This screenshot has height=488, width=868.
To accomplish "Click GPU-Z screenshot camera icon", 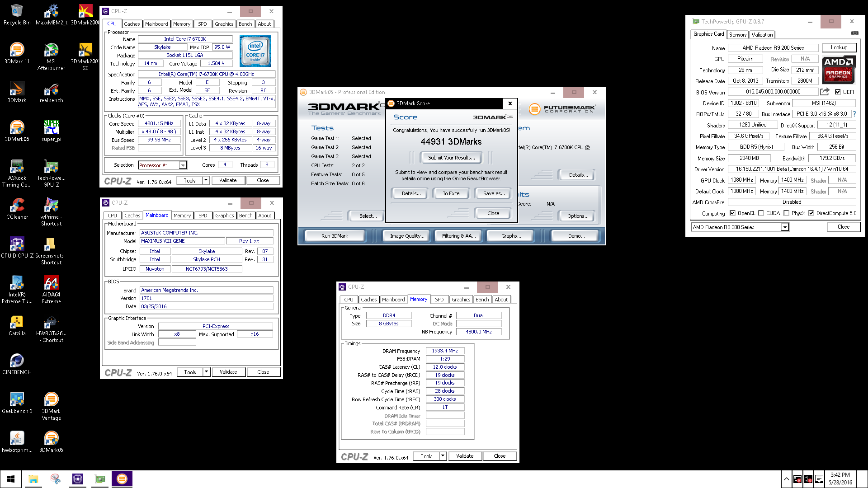I will (x=854, y=33).
